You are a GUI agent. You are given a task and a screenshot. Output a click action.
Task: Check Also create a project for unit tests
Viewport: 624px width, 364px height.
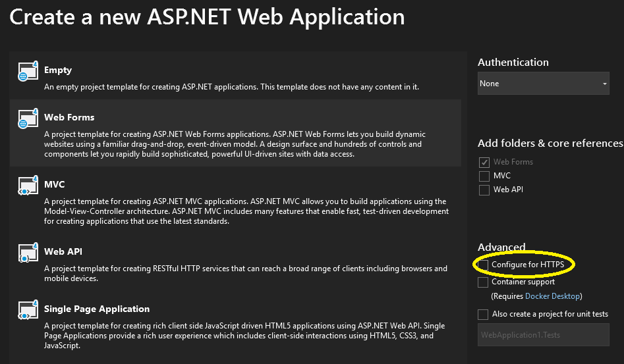(484, 315)
